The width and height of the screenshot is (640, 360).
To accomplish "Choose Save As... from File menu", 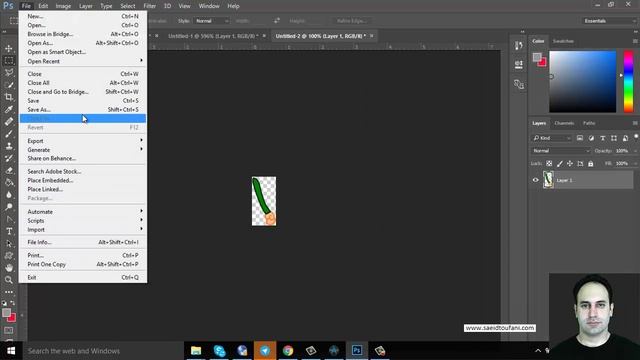I will coord(82,109).
